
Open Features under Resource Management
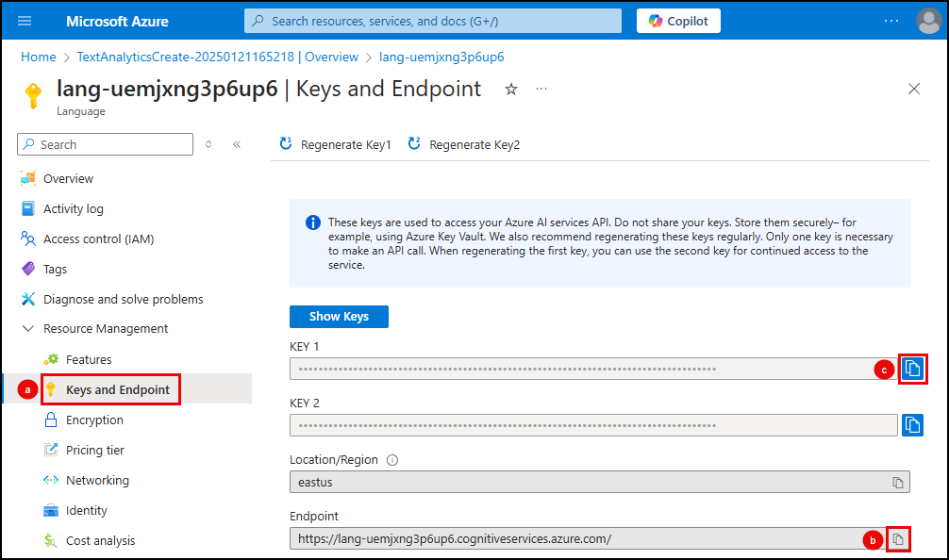[x=89, y=359]
